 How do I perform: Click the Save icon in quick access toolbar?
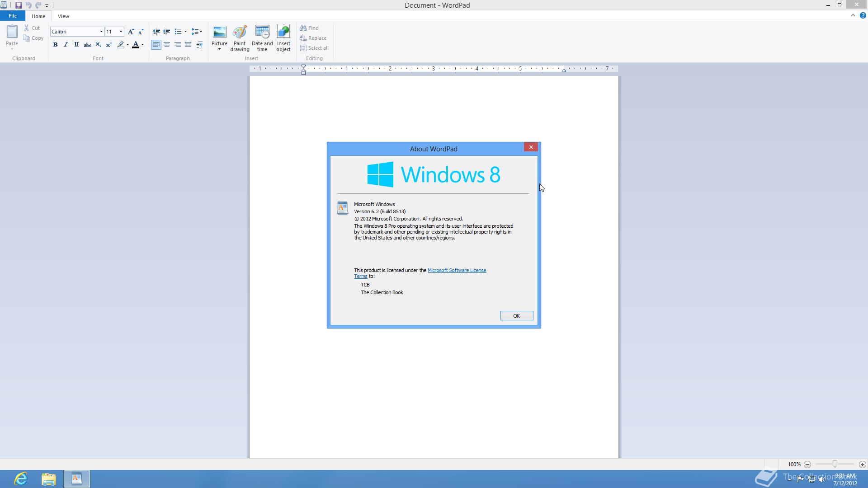pyautogui.click(x=19, y=5)
